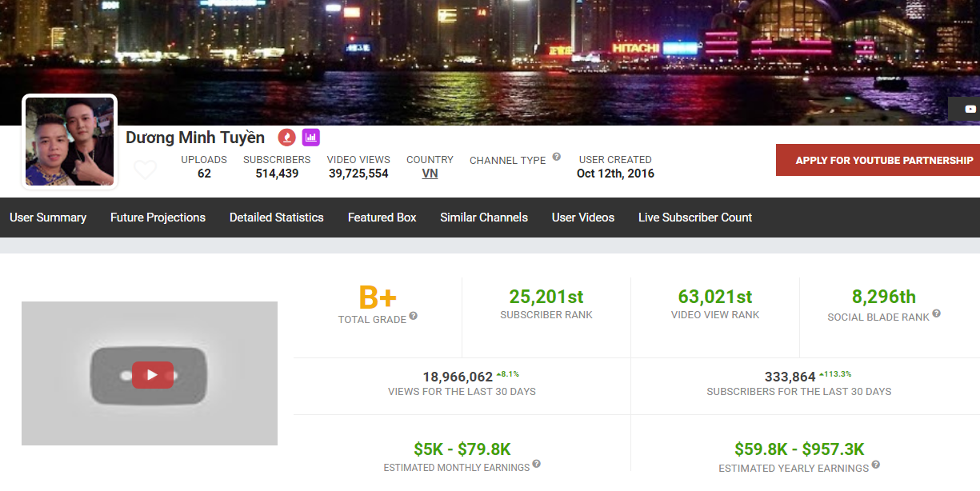This screenshot has height=491, width=980.
Task: Open Live Subscriber Count tab
Action: point(695,218)
